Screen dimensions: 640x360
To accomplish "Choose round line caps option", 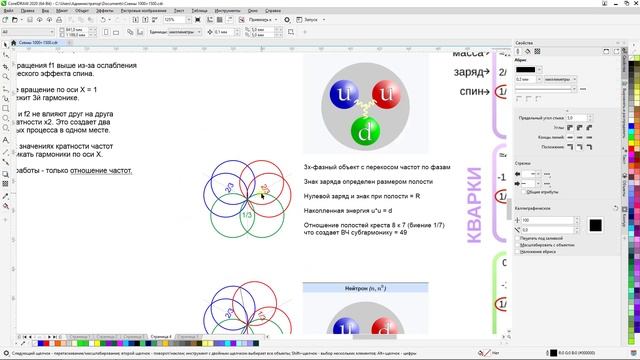I will point(580,137).
